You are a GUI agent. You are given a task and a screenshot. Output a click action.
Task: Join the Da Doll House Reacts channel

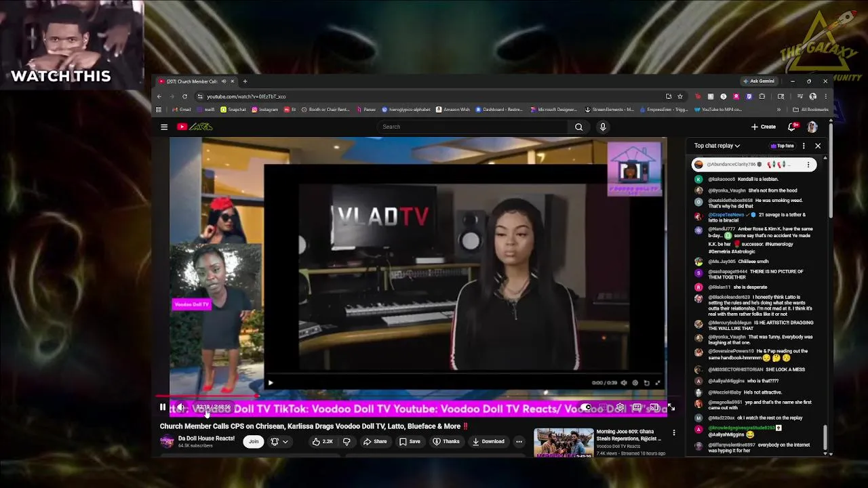coord(254,441)
